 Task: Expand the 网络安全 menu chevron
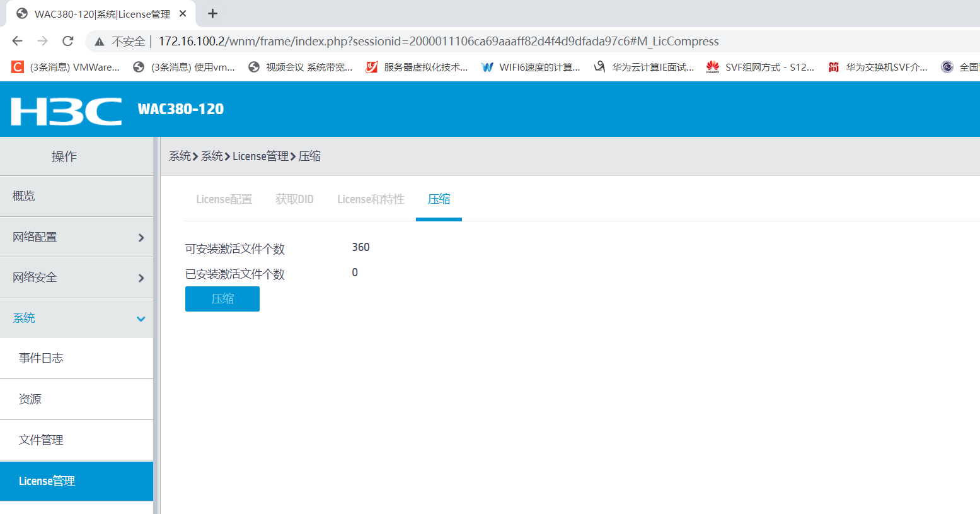141,278
